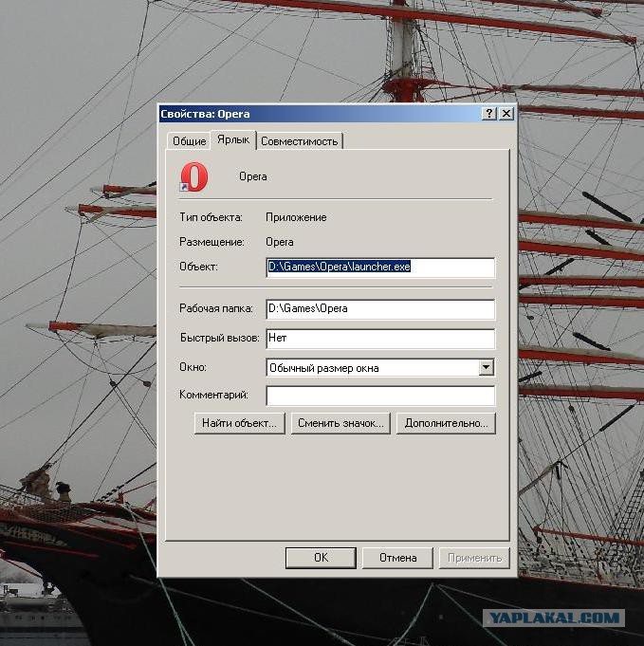Image resolution: width=644 pixels, height=646 pixels.
Task: Click the Opera shortcut icon
Action: coord(194,177)
